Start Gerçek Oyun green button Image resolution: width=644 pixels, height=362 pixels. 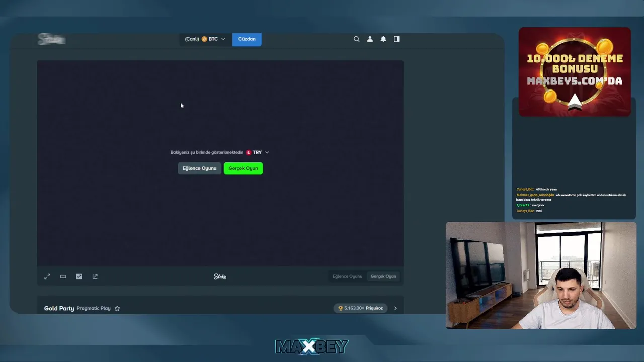[x=243, y=168]
